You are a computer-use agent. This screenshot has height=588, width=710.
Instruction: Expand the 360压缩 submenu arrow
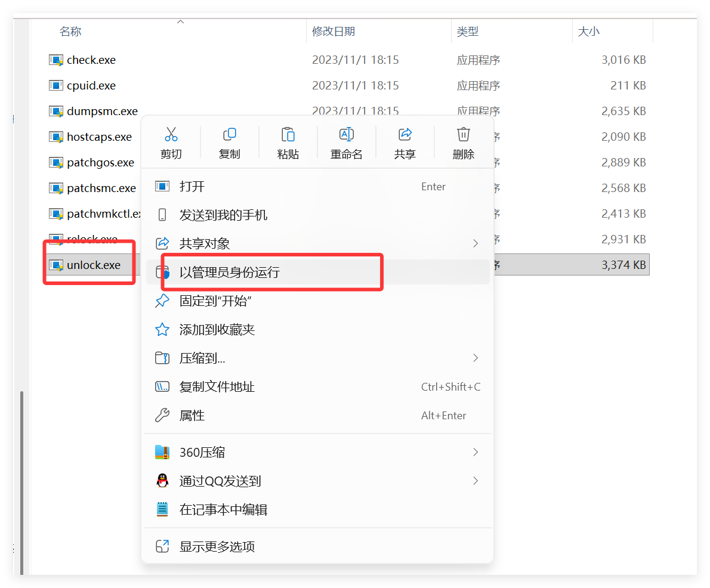pyautogui.click(x=476, y=452)
